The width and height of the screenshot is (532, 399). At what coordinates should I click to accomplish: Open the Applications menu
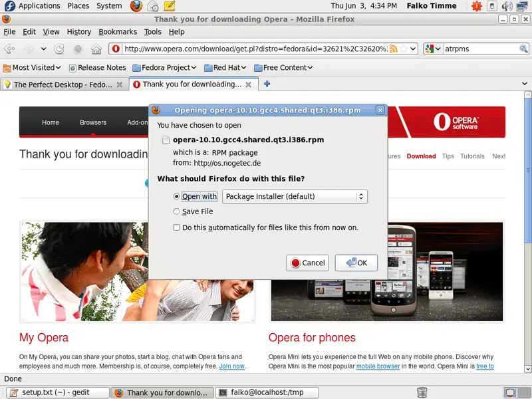[x=39, y=6]
